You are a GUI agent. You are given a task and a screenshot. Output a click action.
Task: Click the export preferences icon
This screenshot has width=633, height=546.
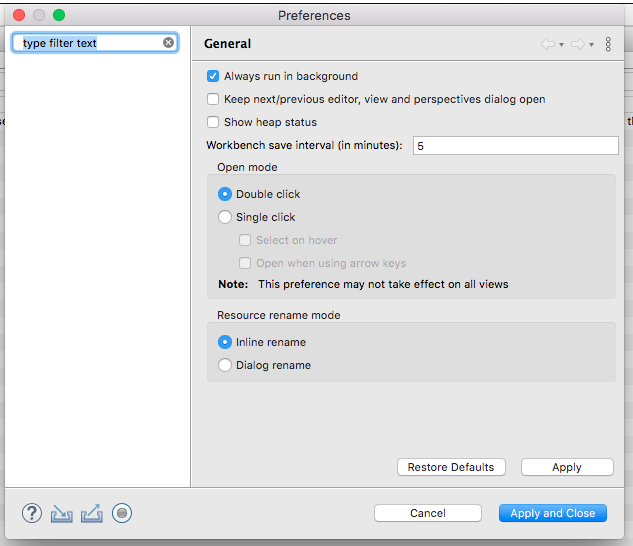click(92, 513)
